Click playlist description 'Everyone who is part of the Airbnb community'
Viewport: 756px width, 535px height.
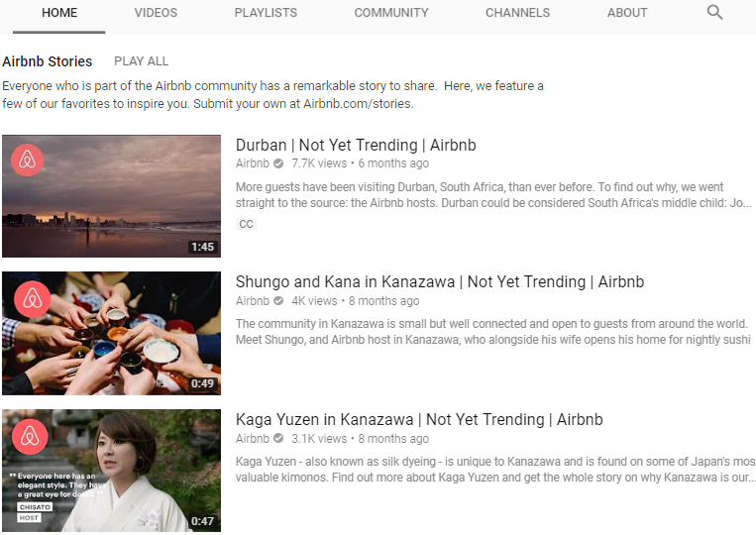click(272, 94)
